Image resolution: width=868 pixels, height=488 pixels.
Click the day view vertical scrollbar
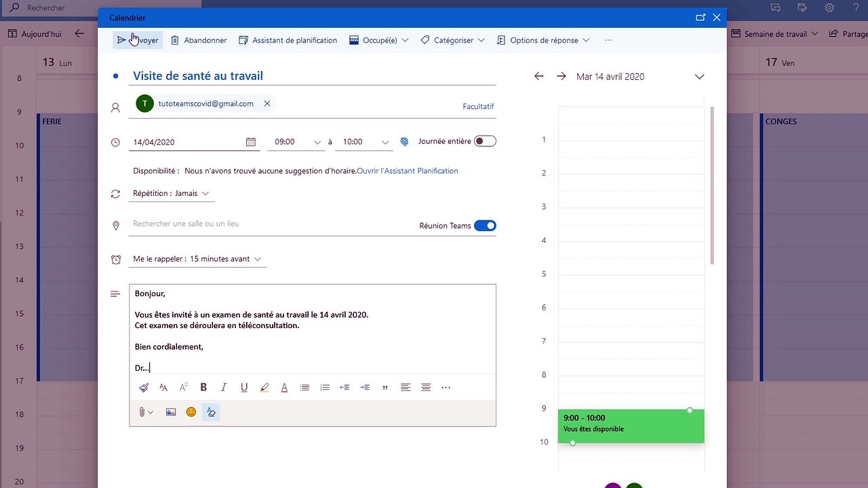(x=711, y=186)
